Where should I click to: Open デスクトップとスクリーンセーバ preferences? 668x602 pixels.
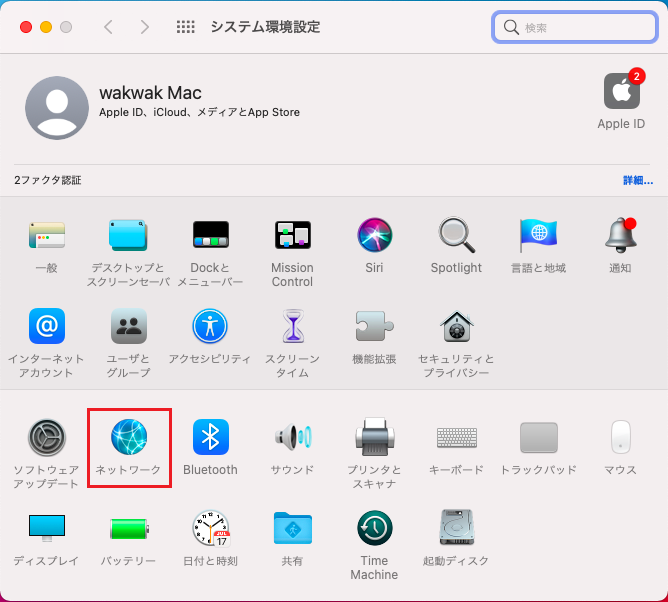pos(128,235)
